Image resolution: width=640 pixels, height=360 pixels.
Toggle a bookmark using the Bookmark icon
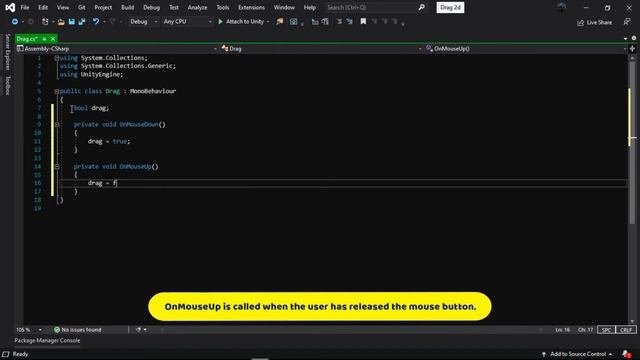pos(363,22)
